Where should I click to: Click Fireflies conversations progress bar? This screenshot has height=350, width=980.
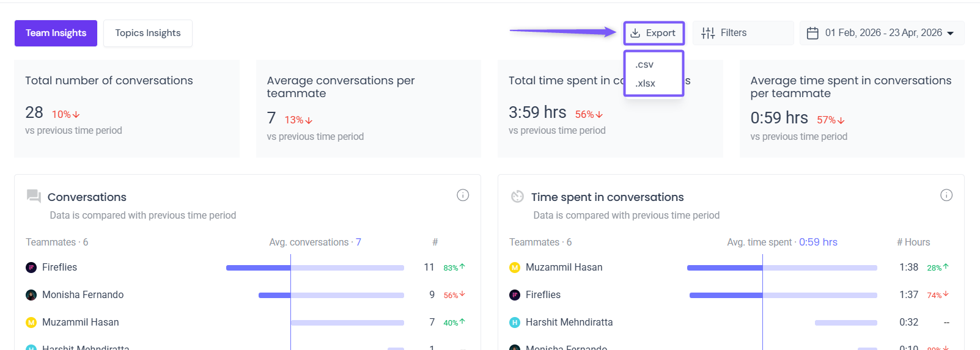315,268
